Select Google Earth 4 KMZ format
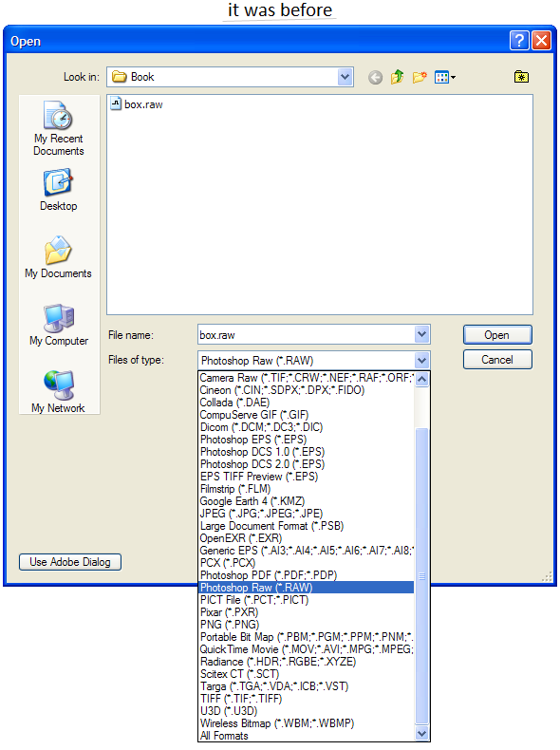The image size is (560, 750). point(306,501)
